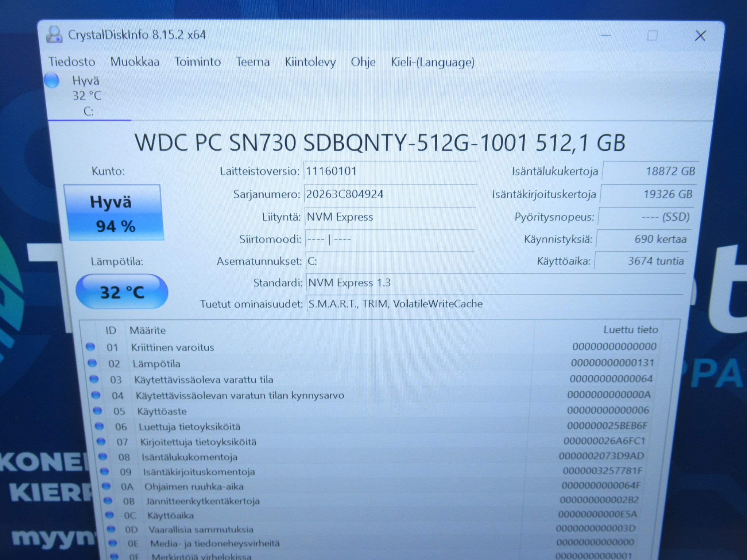This screenshot has width=747, height=560.
Task: Select the C: drive health status icon
Action: click(52, 81)
